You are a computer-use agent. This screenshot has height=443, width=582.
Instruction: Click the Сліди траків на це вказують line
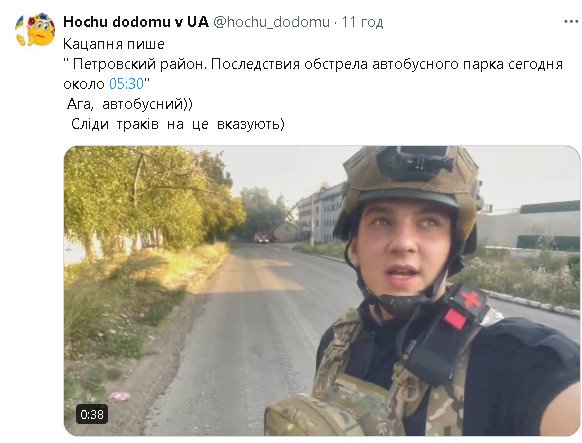(x=178, y=124)
